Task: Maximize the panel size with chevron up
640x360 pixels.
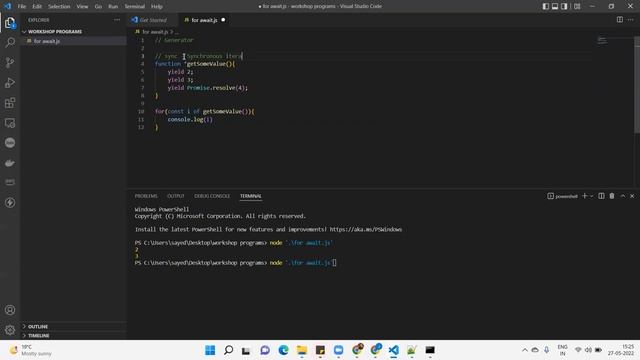Action: tap(623, 196)
